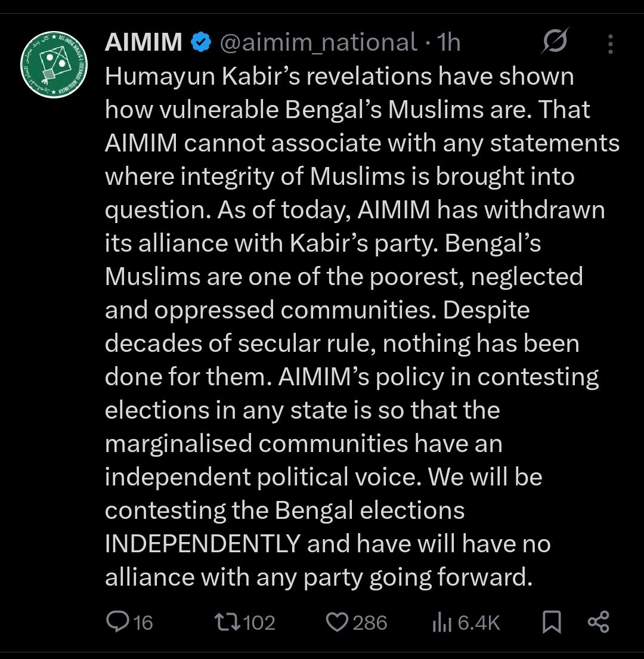
Task: Like the post with heart icon
Action: tap(337, 622)
